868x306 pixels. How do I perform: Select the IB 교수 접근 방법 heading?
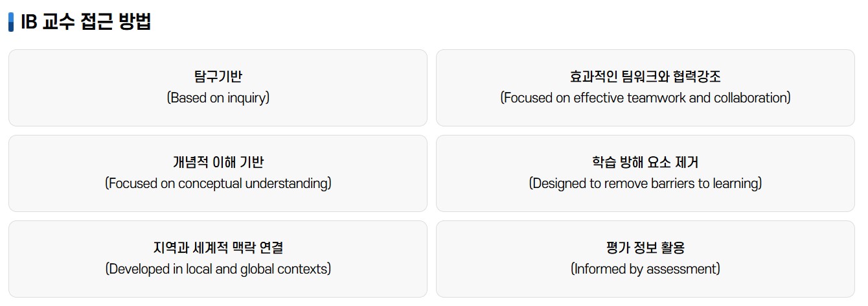pos(86,22)
